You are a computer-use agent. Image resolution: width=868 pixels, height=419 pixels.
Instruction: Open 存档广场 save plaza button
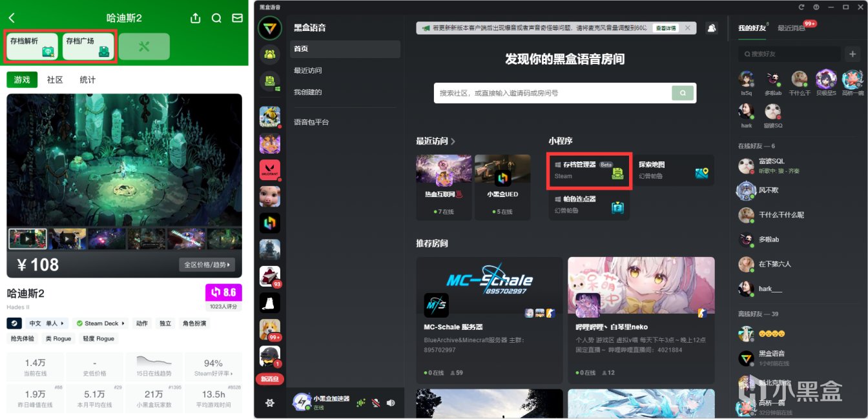(x=88, y=46)
